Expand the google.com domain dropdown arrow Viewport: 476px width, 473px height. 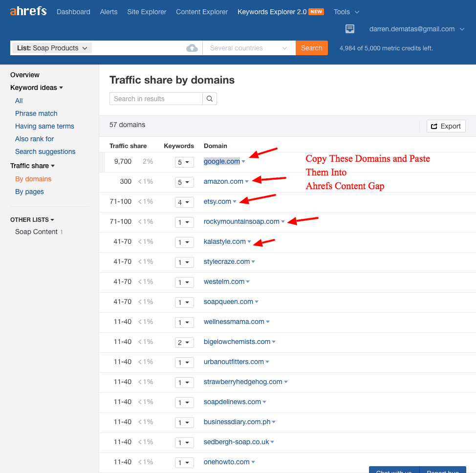pyautogui.click(x=243, y=161)
